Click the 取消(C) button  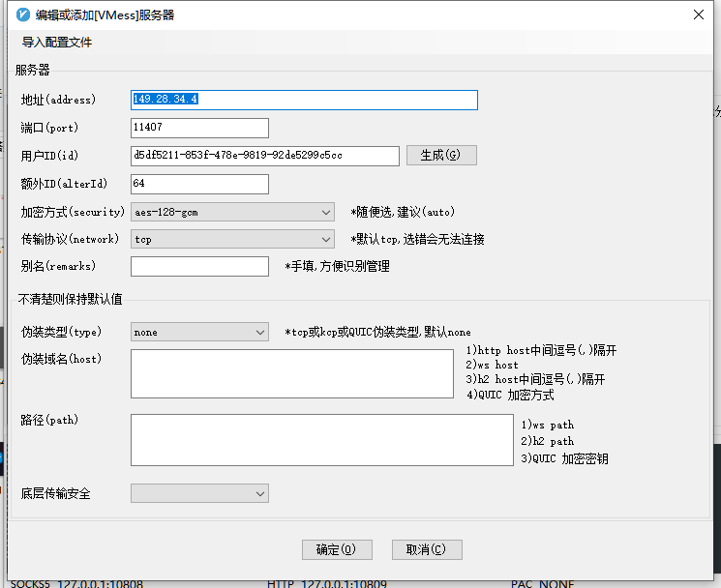427,549
